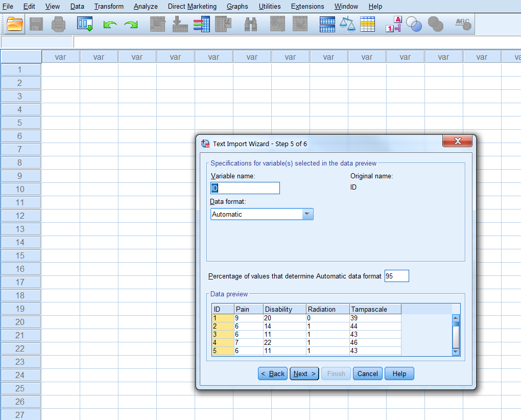Cancel the Text Import Wizard
This screenshot has height=420, width=521.
pos(367,374)
